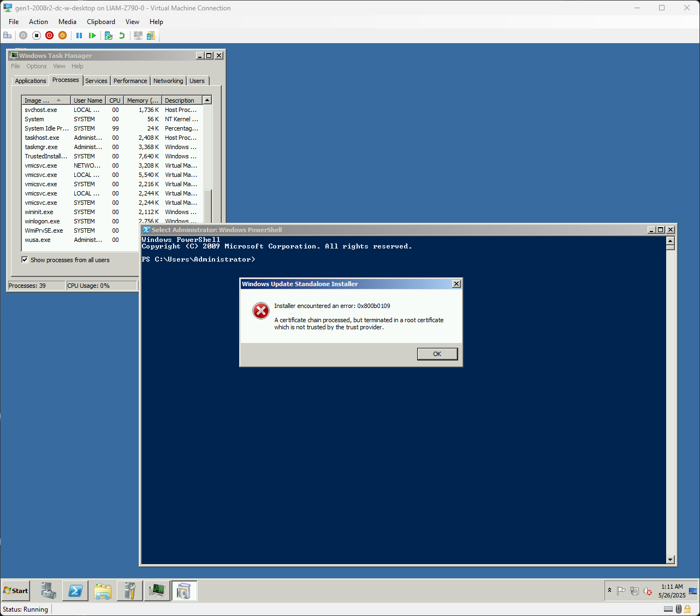The image size is (700, 616).
Task: Open the Action menu
Action: [x=38, y=22]
